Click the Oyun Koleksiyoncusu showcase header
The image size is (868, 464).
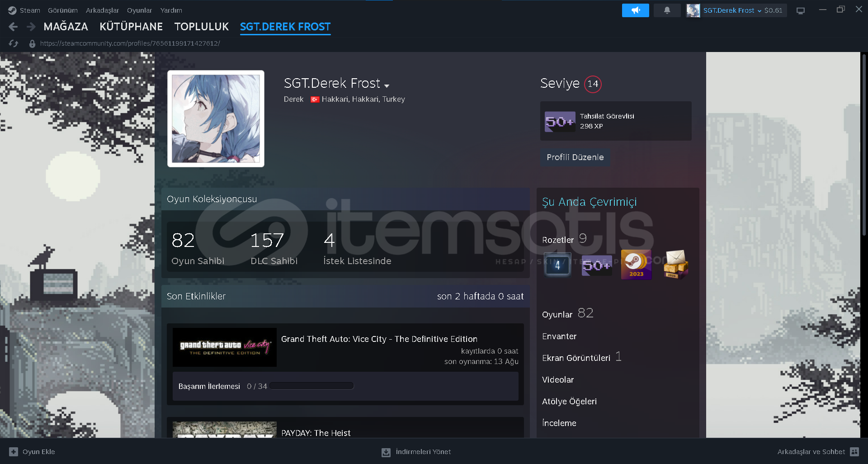[x=345, y=199]
